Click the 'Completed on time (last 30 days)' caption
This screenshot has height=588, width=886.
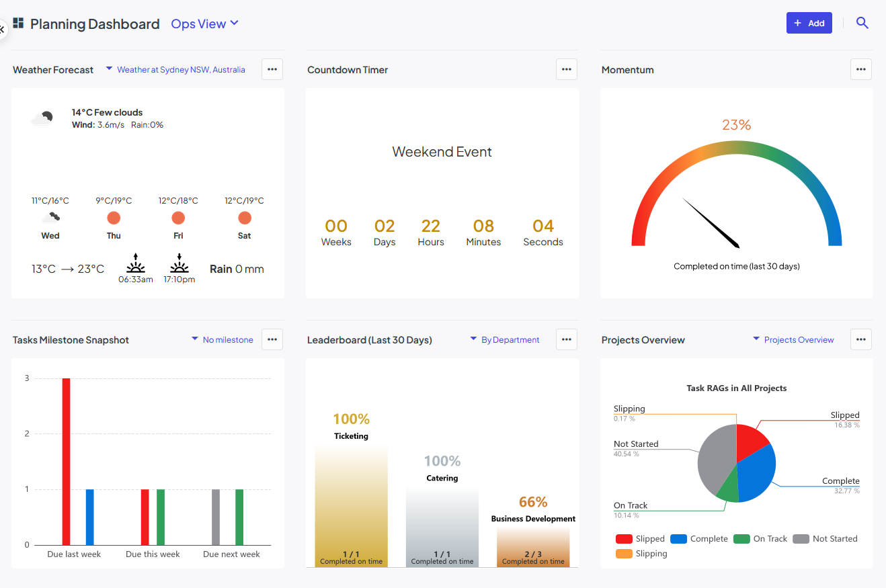[x=737, y=266]
